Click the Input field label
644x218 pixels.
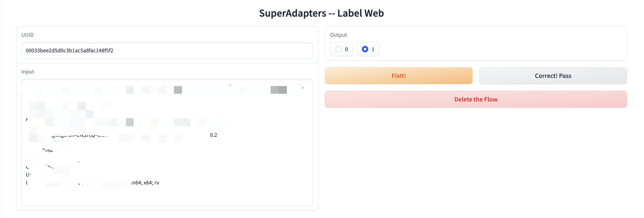[28, 71]
